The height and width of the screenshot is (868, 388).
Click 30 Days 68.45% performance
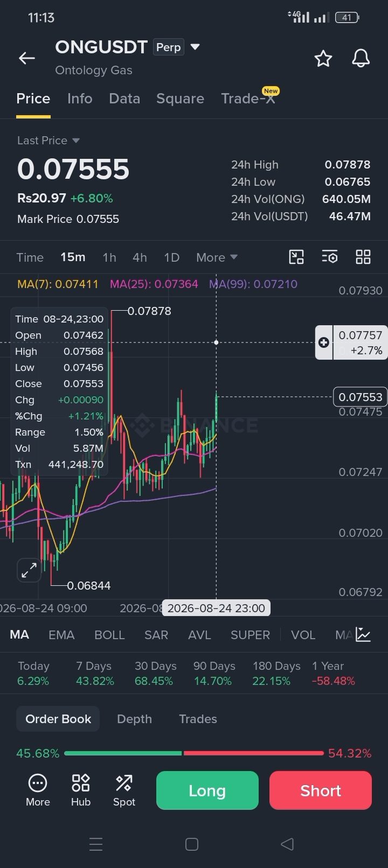(x=155, y=674)
